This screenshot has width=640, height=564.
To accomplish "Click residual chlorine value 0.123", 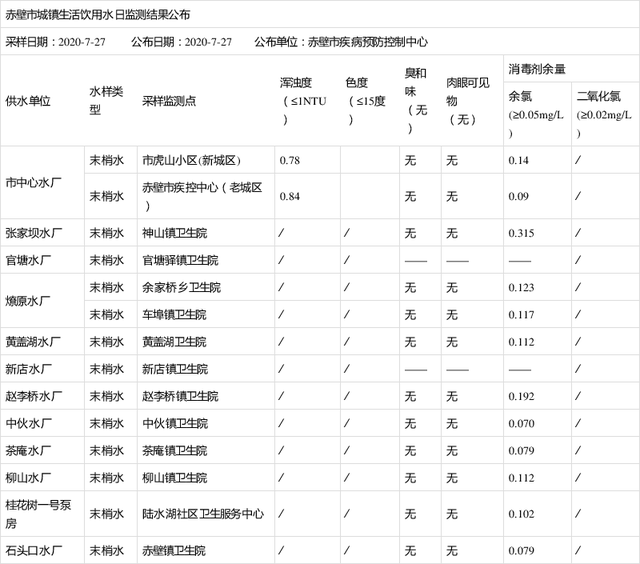I will [521, 288].
